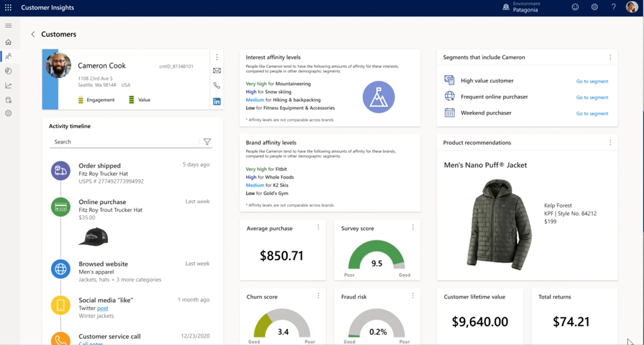The height and width of the screenshot is (345, 644).
Task: Open the Measures line chart sidebar icon
Action: coord(8,85)
